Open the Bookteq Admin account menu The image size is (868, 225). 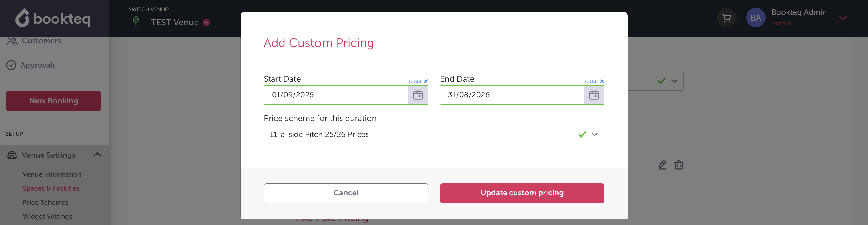(843, 18)
